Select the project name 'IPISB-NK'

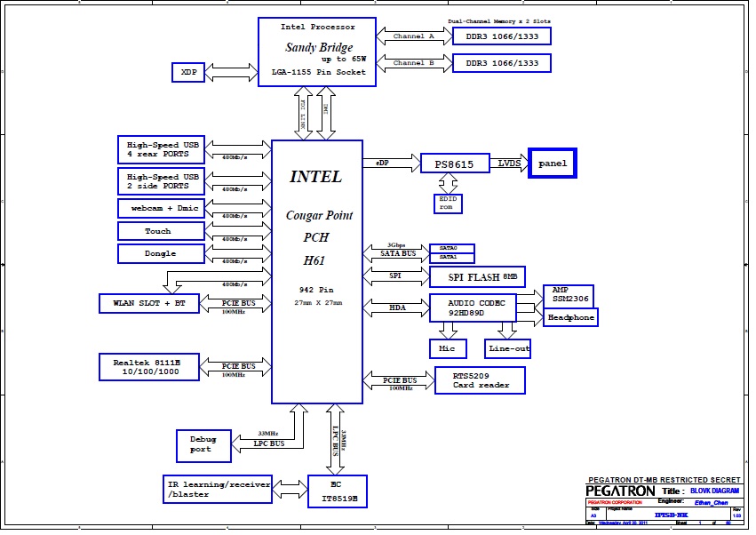(671, 515)
